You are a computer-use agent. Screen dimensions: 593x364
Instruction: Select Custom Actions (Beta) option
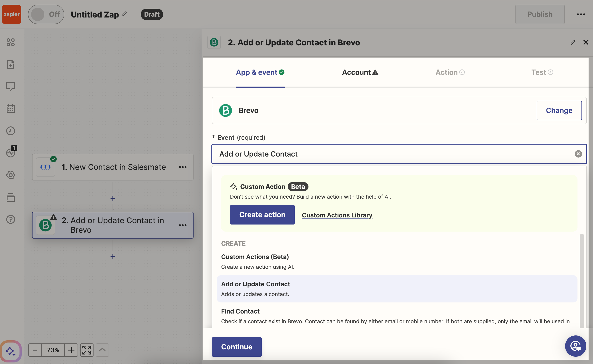397,262
